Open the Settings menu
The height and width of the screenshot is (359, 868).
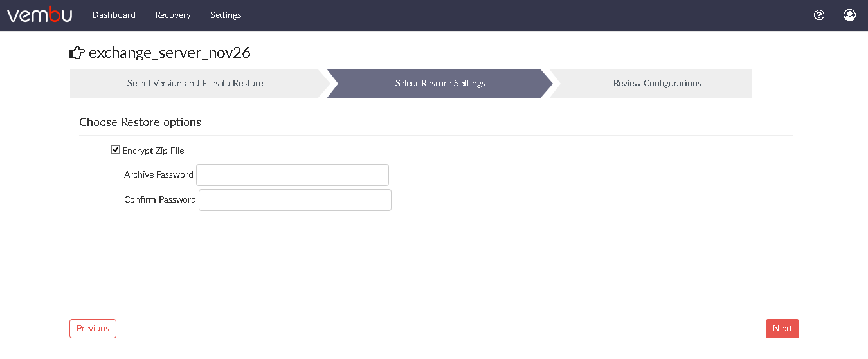point(226,15)
